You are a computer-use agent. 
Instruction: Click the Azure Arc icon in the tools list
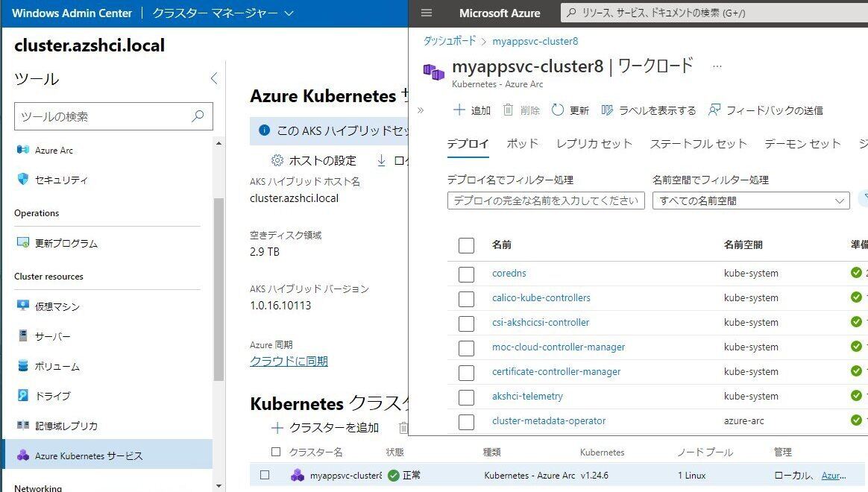[x=22, y=149]
